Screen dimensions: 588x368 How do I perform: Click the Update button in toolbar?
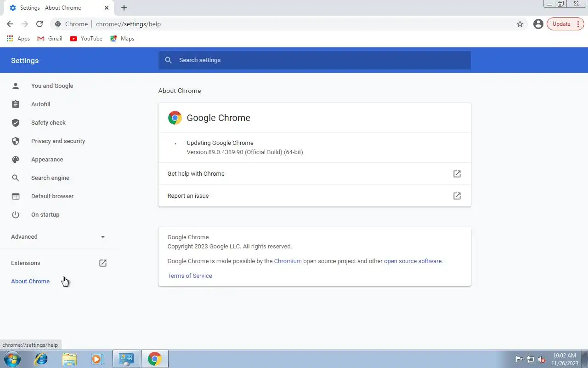(565, 24)
